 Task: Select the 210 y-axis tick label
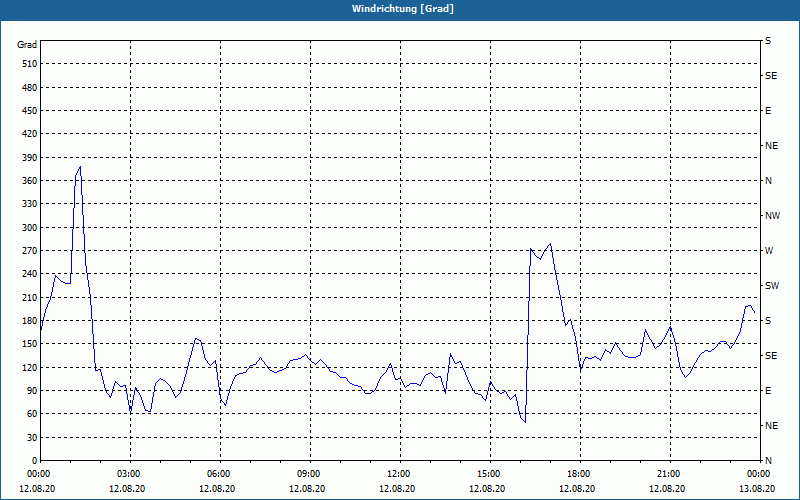point(30,297)
